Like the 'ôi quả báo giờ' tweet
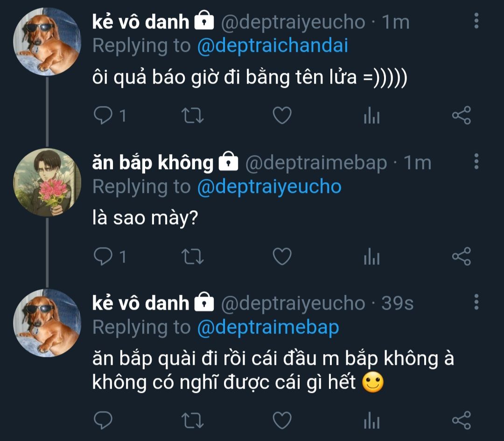 coord(282,116)
